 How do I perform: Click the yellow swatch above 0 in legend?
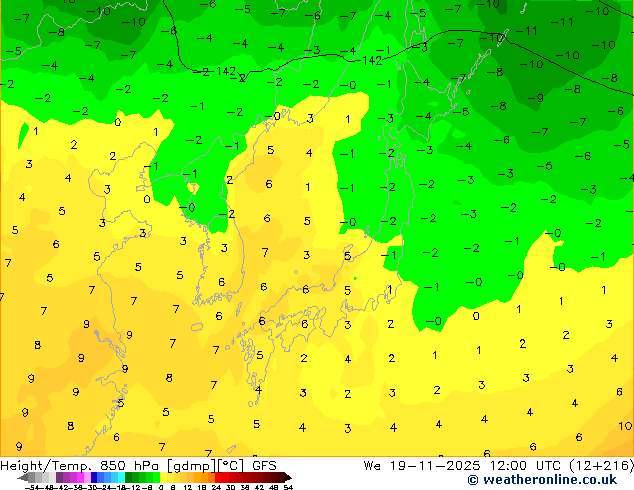pyautogui.click(x=163, y=477)
